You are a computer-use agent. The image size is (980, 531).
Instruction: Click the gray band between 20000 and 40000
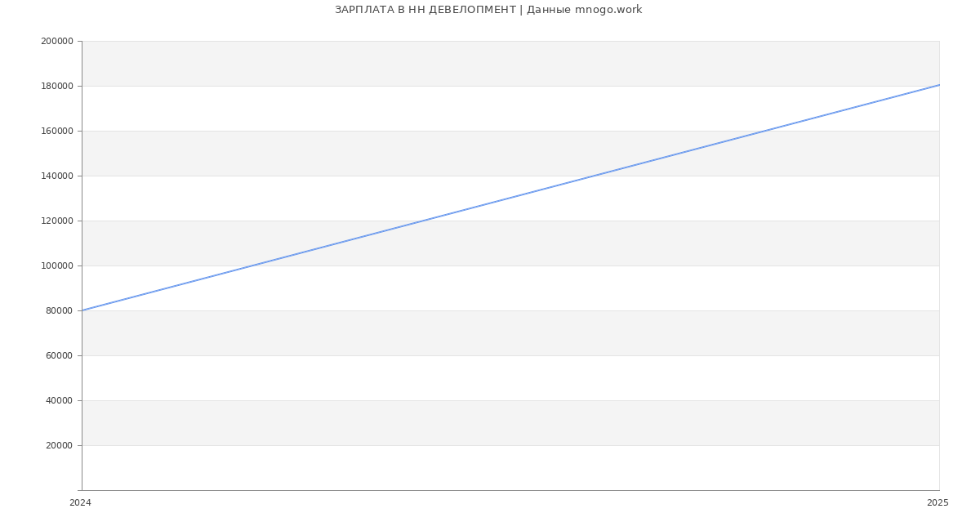coord(510,423)
